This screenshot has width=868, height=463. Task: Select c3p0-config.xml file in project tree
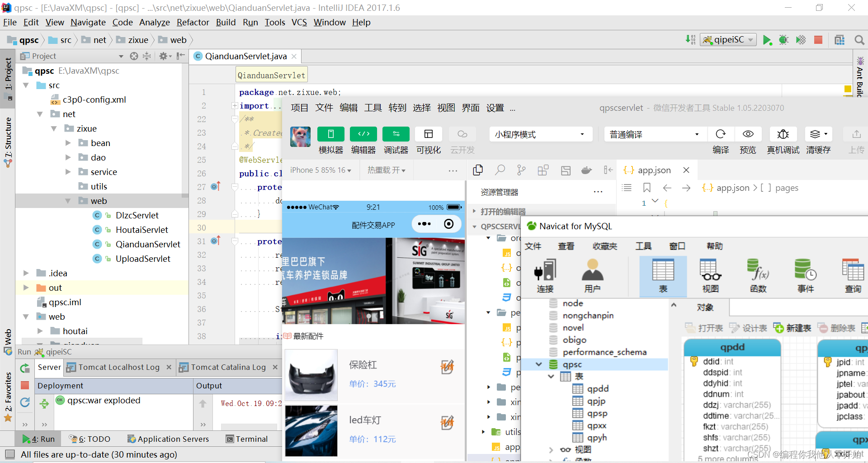pyautogui.click(x=94, y=99)
